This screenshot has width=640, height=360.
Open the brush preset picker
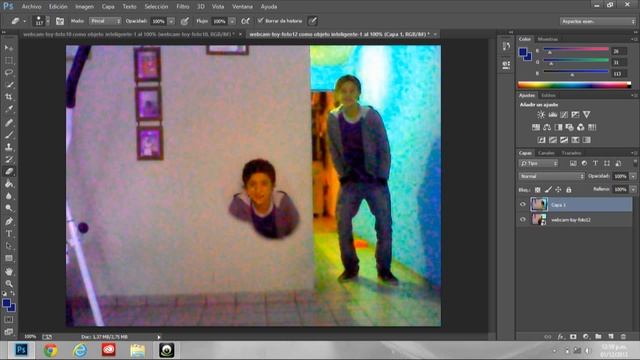(x=41, y=21)
